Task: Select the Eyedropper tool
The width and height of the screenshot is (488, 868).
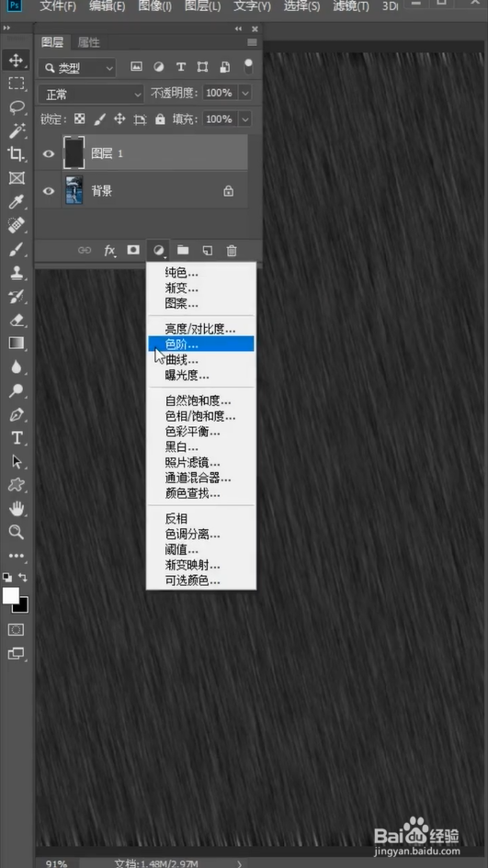Action: [x=16, y=202]
